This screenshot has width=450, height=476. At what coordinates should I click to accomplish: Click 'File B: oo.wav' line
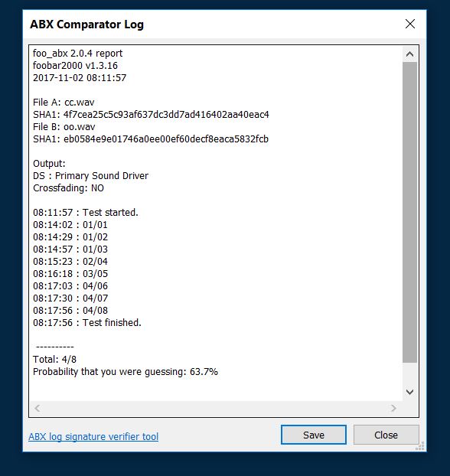pyautogui.click(x=64, y=127)
